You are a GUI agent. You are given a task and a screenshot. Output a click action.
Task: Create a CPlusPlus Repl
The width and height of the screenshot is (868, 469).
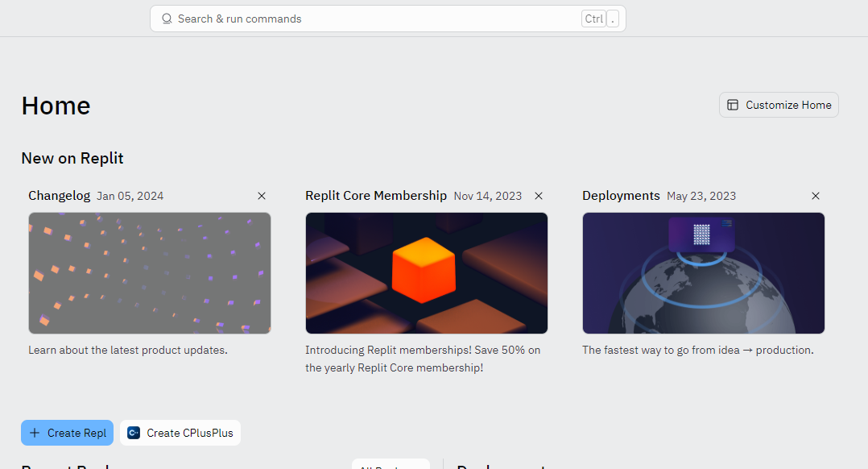[x=180, y=433]
